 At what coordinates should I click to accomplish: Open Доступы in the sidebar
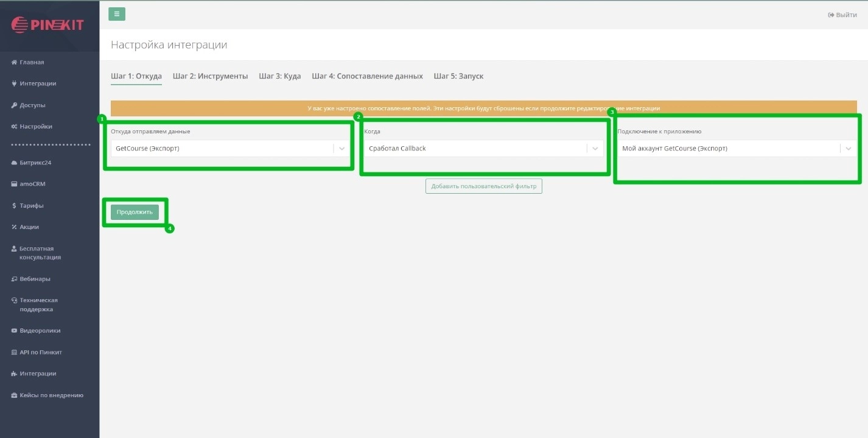pyautogui.click(x=32, y=105)
